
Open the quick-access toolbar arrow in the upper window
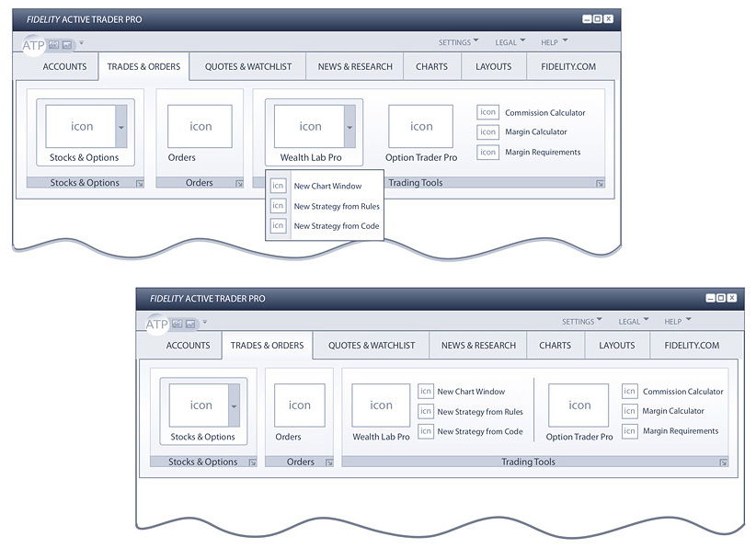coord(82,43)
